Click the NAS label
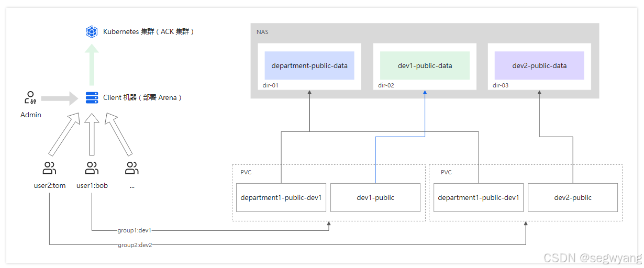644x268 pixels. point(262,32)
